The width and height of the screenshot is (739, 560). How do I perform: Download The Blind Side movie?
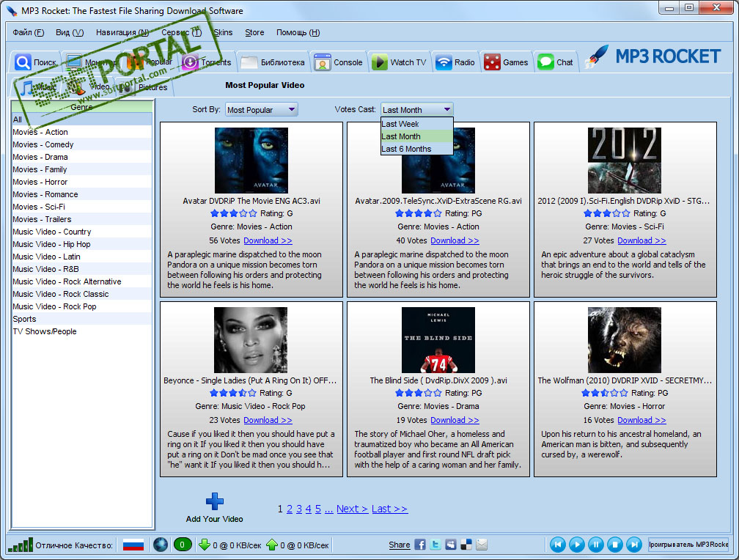pos(455,420)
